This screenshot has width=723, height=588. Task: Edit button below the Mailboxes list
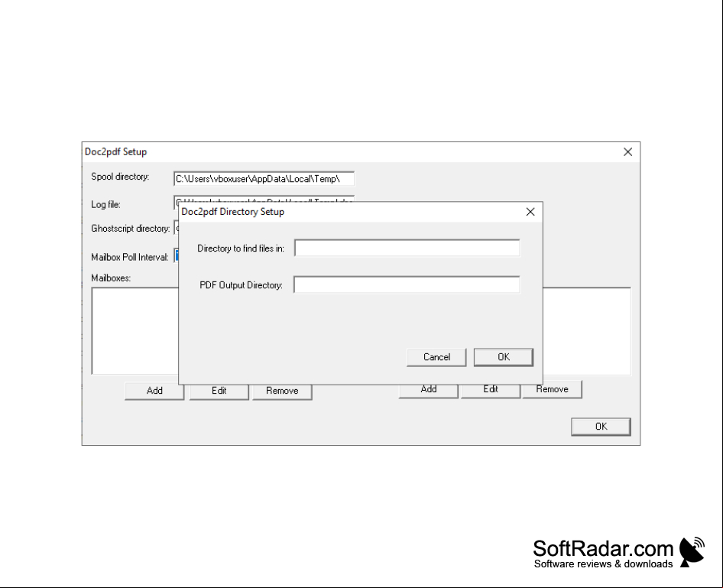click(219, 391)
